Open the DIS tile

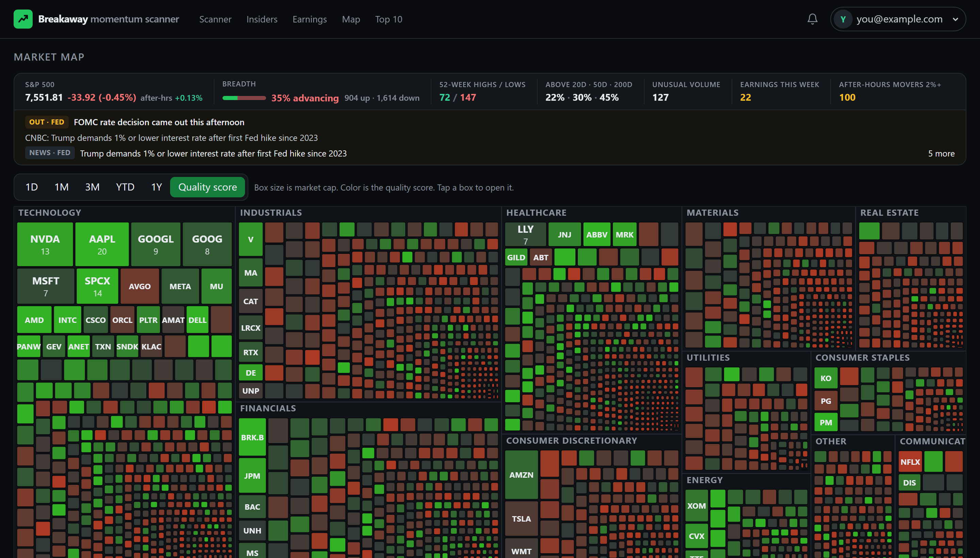pos(909,482)
